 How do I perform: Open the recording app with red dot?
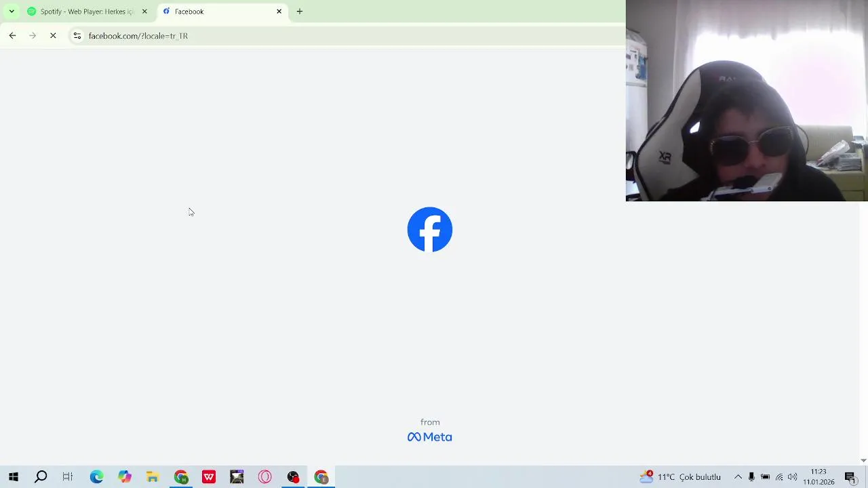pyautogui.click(x=293, y=477)
